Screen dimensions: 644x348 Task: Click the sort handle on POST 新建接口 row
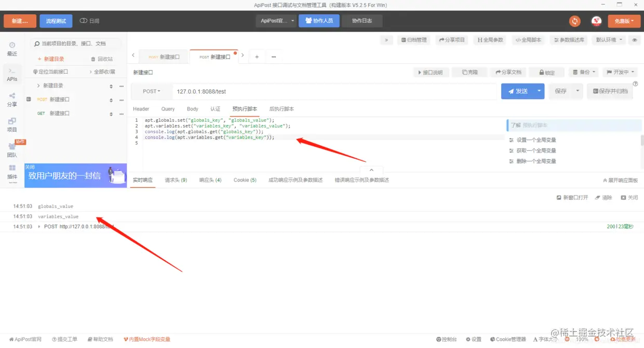[111, 100]
